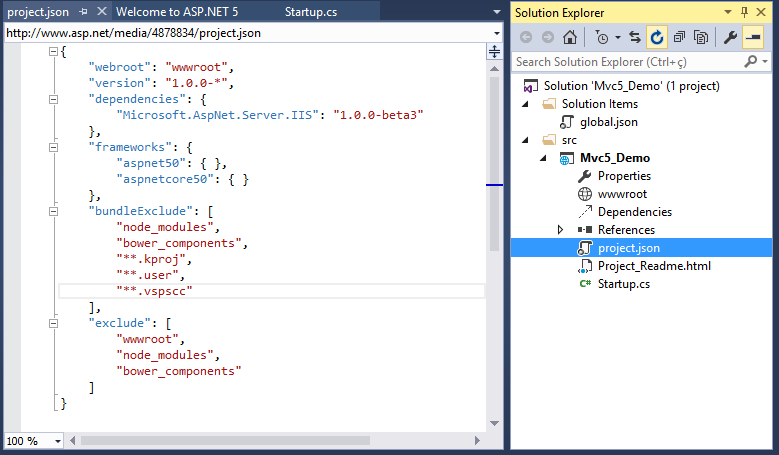Click Sync with Active Document icon
The height and width of the screenshot is (455, 779).
point(634,37)
